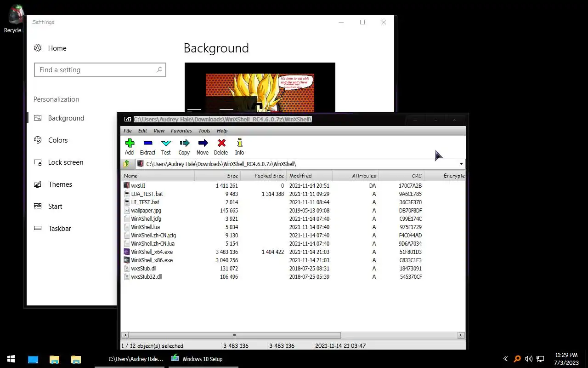
Task: Click the scroll right arrow in file list
Action: point(461,335)
